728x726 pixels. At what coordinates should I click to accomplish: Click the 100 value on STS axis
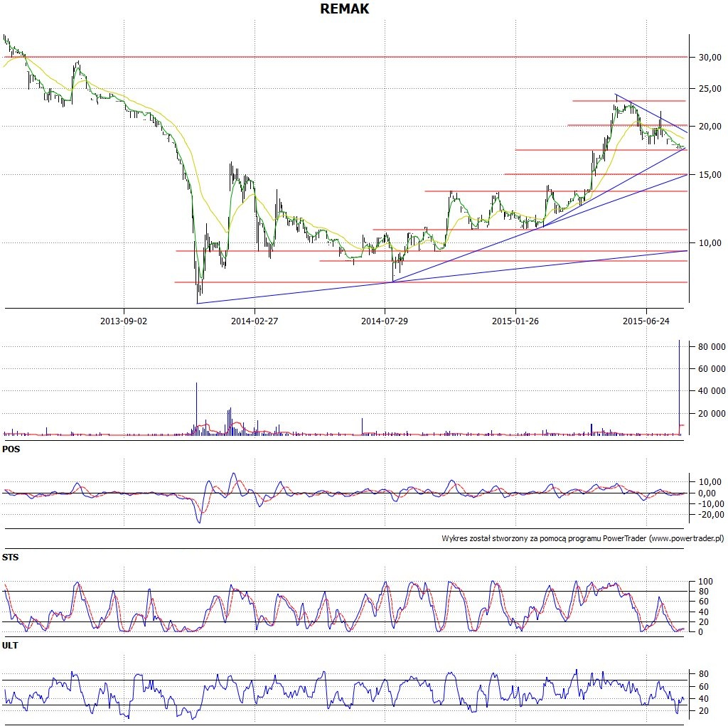tap(705, 581)
